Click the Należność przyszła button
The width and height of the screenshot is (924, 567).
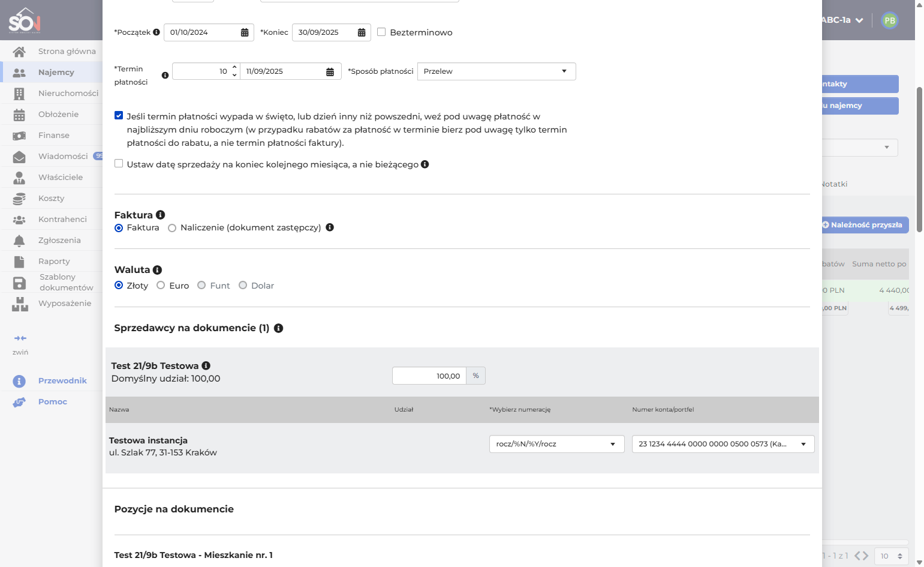(x=865, y=225)
